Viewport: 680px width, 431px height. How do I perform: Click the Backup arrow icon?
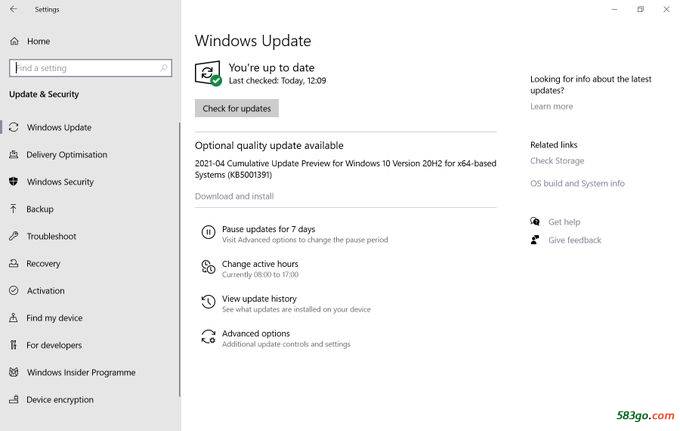tap(13, 209)
